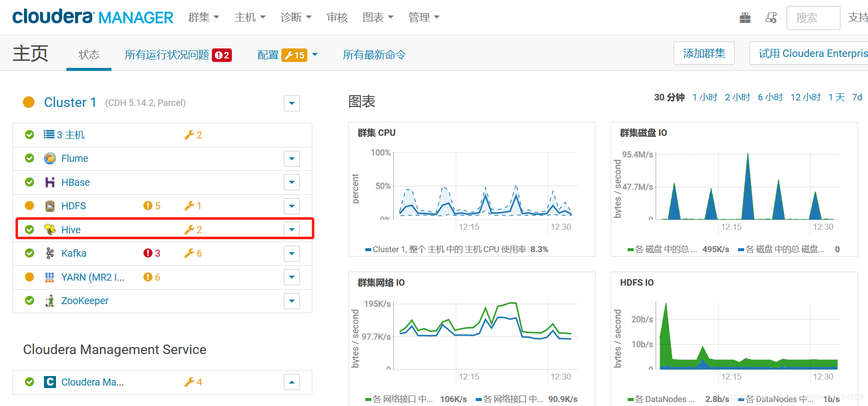The height and width of the screenshot is (406, 868).
Task: Click the HBase service icon
Action: click(50, 182)
